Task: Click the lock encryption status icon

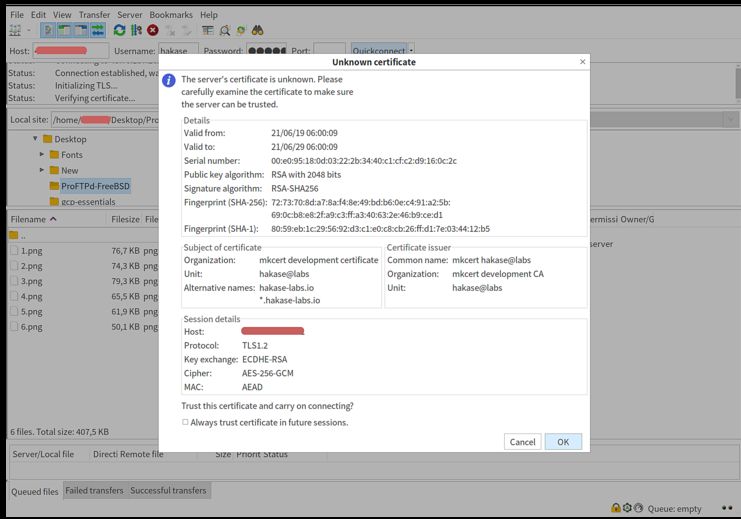Action: (x=616, y=508)
